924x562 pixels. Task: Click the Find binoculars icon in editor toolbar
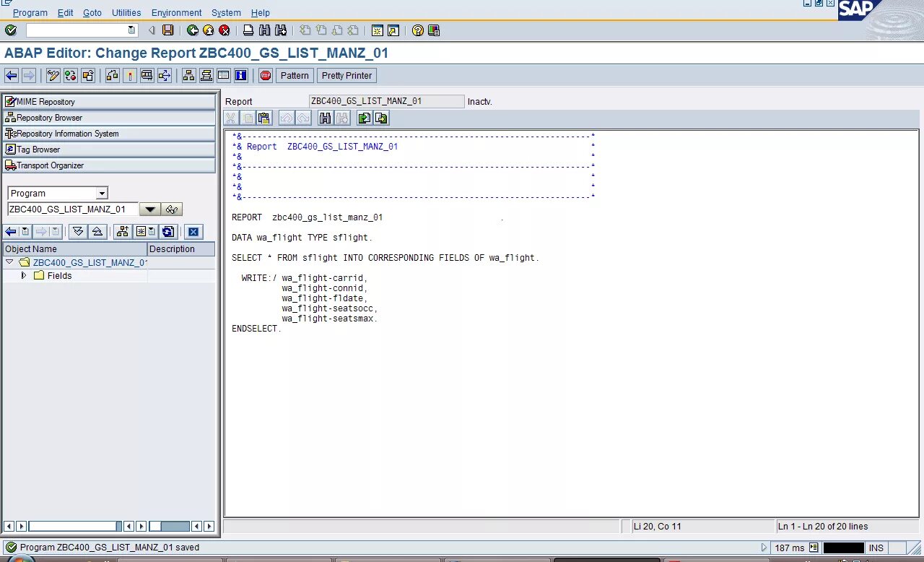(325, 118)
